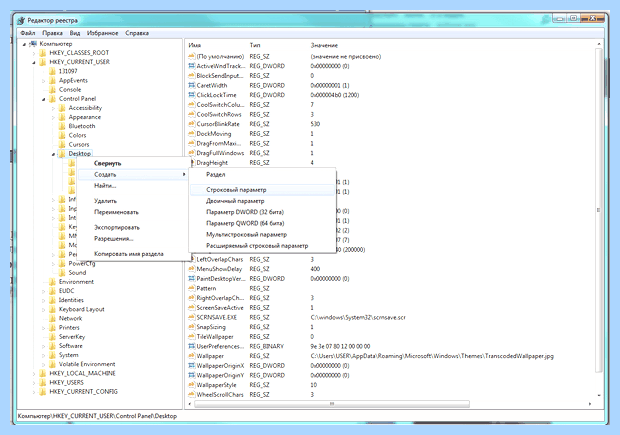Open the Правка menu
620x435 pixels.
[52, 33]
